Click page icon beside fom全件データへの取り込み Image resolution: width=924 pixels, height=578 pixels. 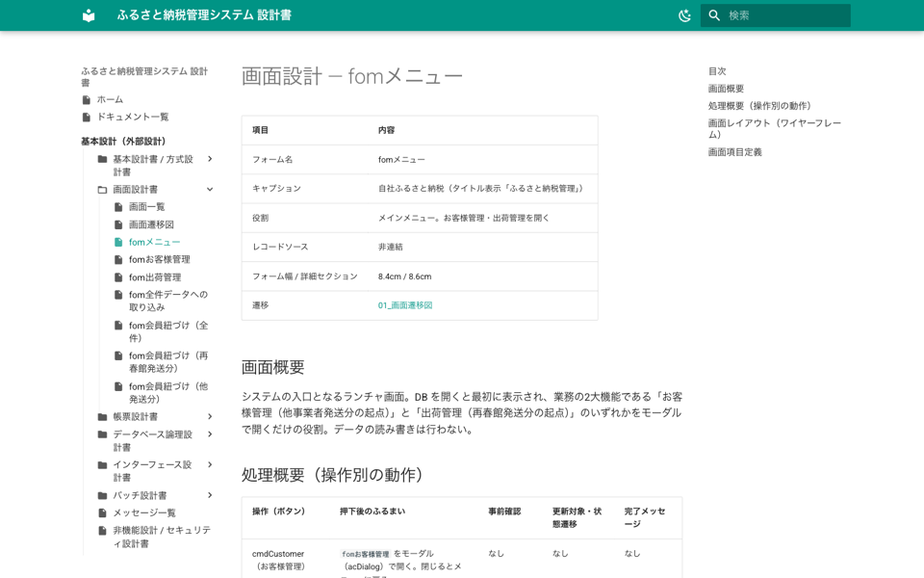click(x=118, y=295)
